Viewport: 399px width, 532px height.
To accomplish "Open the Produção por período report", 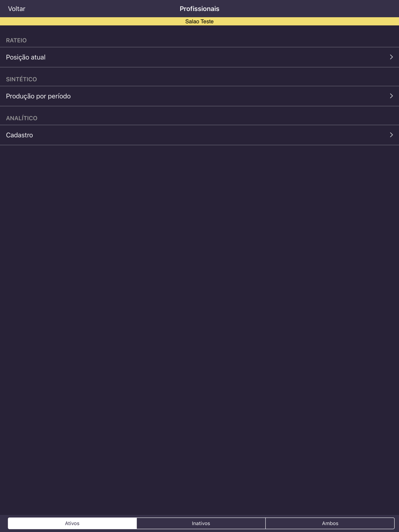I will click(38, 96).
